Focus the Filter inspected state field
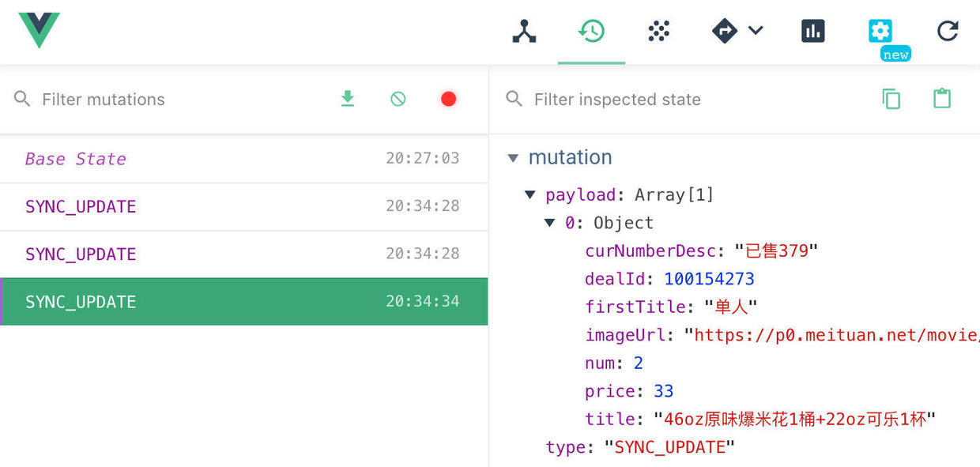The height and width of the screenshot is (467, 980). [688, 100]
